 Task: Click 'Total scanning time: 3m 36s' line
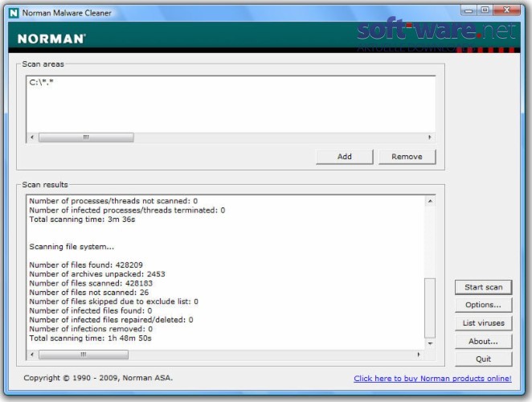click(x=82, y=219)
